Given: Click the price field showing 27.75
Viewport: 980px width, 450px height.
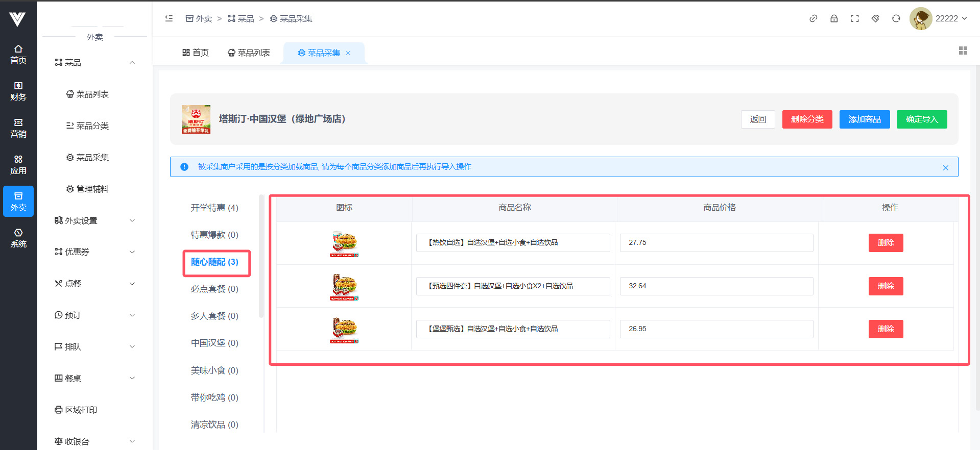Looking at the screenshot, I should (716, 243).
